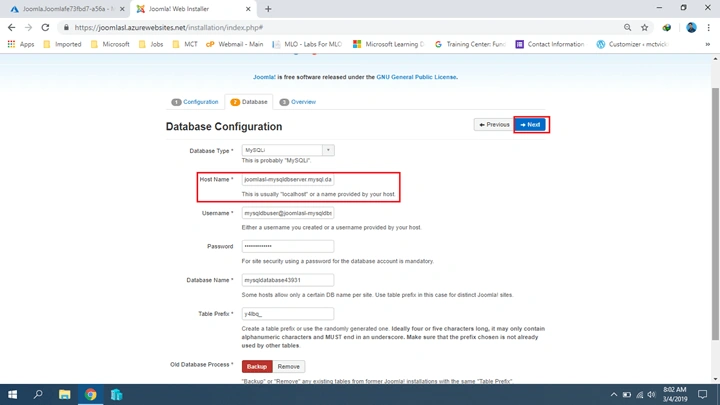The height and width of the screenshot is (405, 720).
Task: Open the GNU General Public License link
Action: pos(416,77)
